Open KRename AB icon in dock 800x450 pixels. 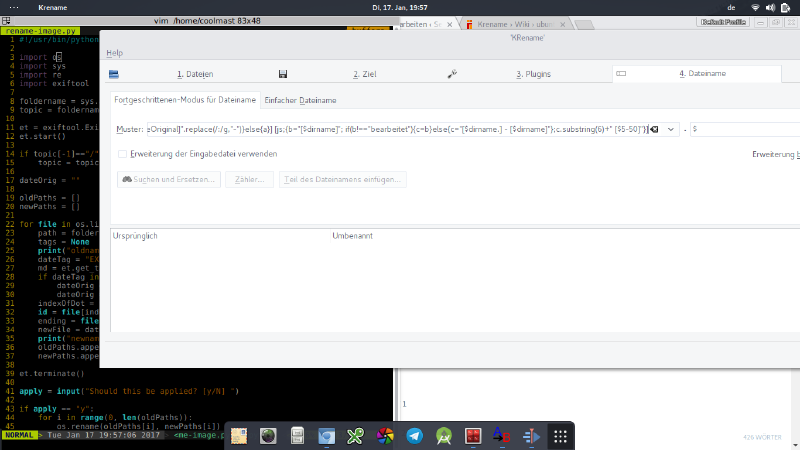[x=502, y=436]
